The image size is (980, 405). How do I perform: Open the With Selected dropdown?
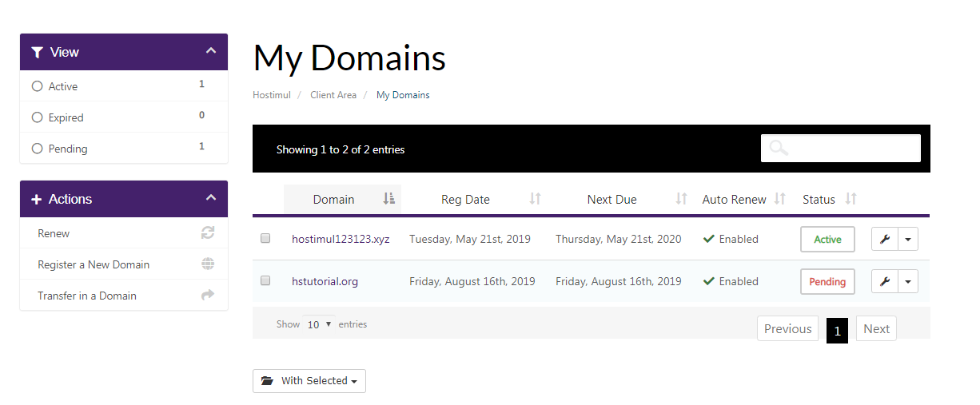click(x=309, y=381)
